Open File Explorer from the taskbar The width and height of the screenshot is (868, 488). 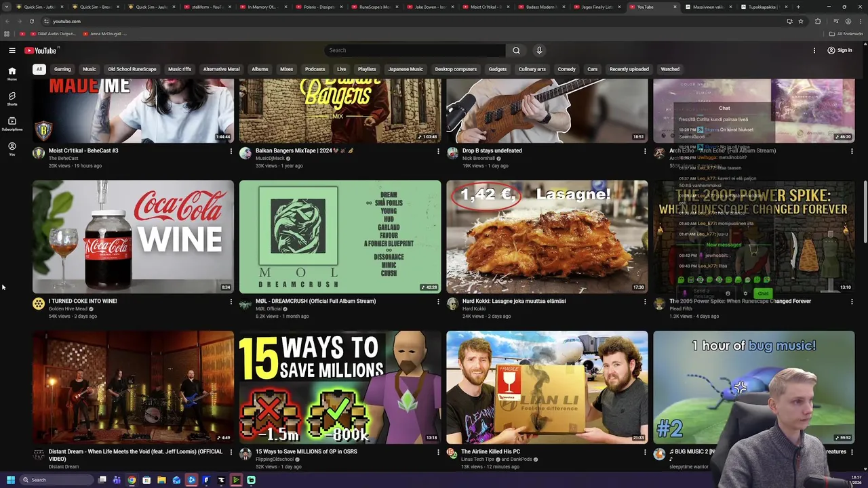(x=161, y=480)
